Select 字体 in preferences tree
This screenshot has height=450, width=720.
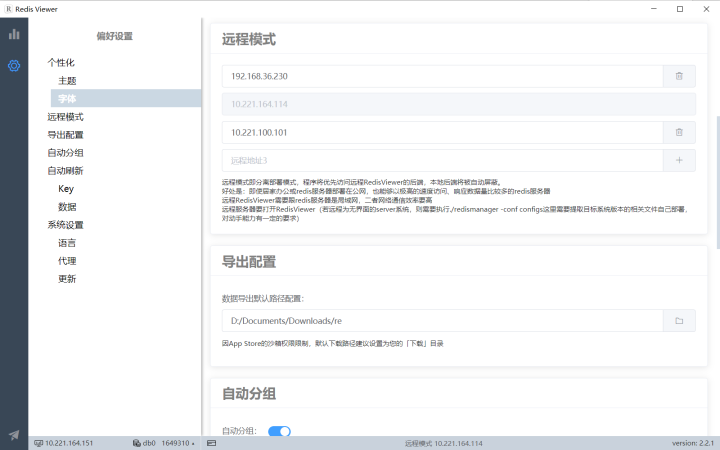[x=126, y=98]
